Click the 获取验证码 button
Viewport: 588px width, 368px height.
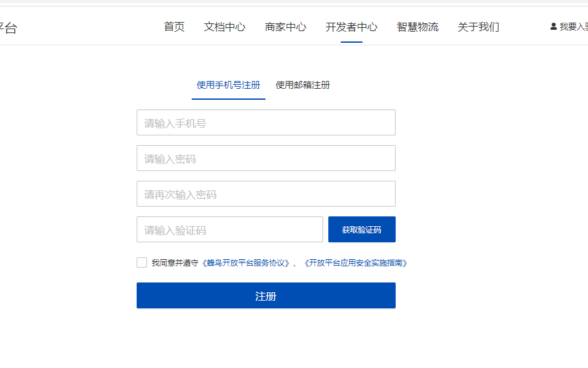coord(362,229)
